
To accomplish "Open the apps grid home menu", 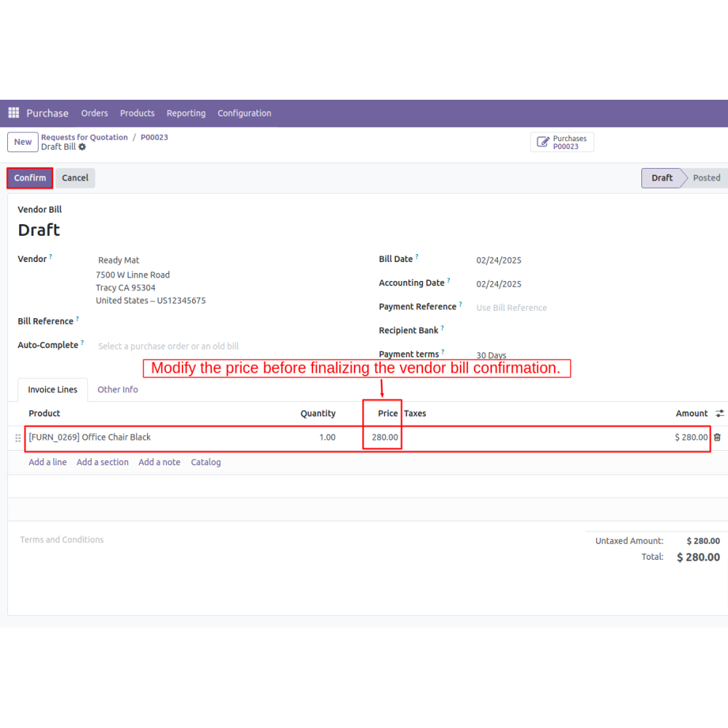I will (14, 113).
